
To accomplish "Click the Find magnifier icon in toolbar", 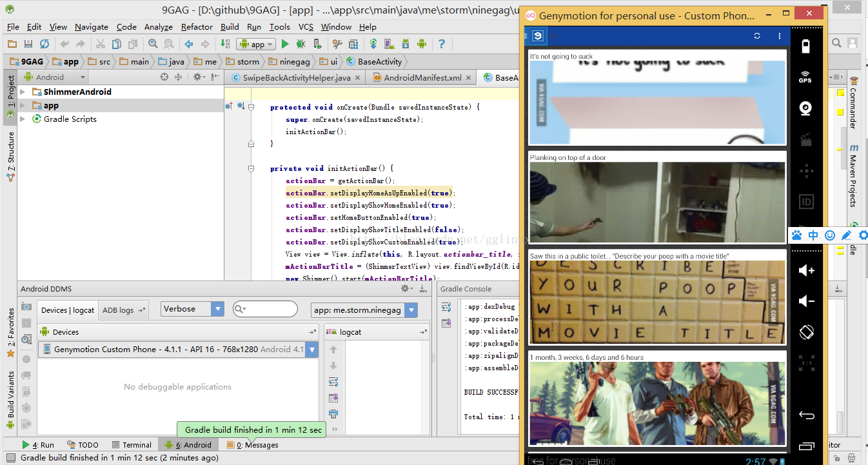I will coord(153,44).
